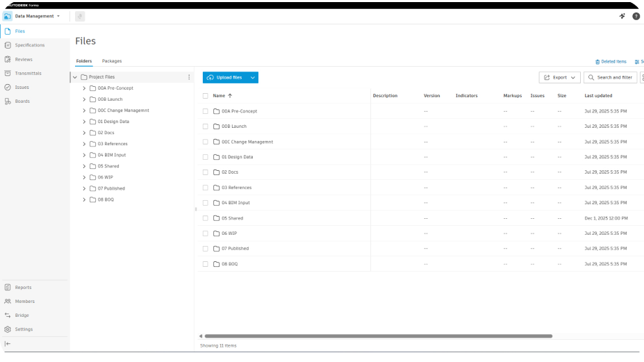Click the Search and filter button
Image resolution: width=644 pixels, height=362 pixels.
[x=610, y=77]
